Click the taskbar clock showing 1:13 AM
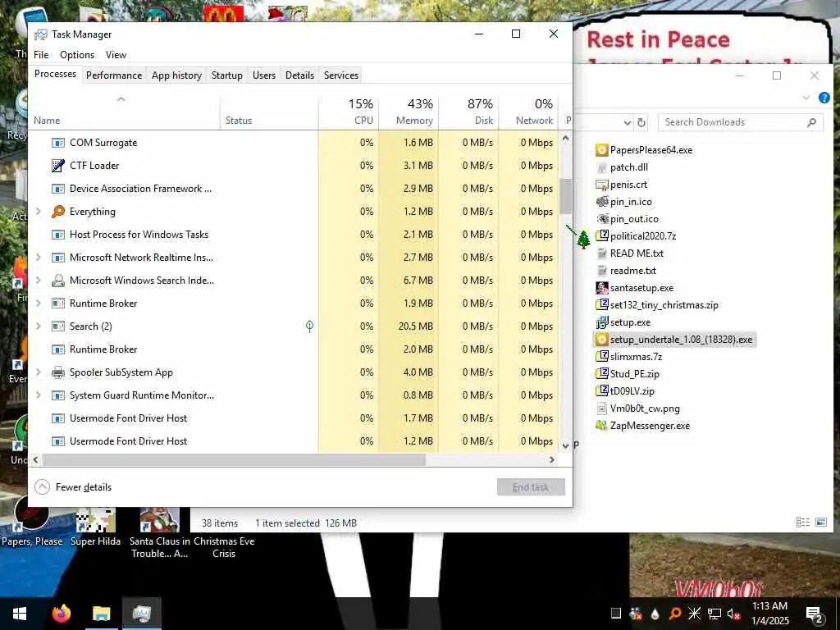The height and width of the screenshot is (630, 840). (x=769, y=614)
